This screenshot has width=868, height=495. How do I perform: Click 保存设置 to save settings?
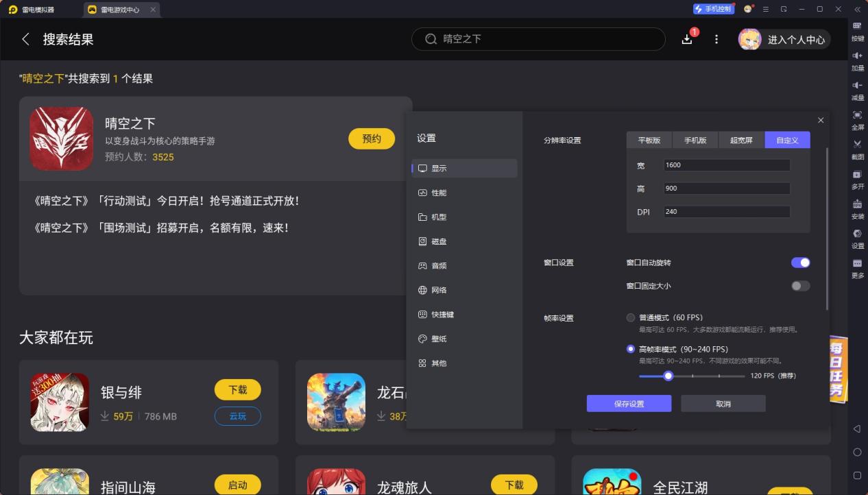[x=629, y=404]
